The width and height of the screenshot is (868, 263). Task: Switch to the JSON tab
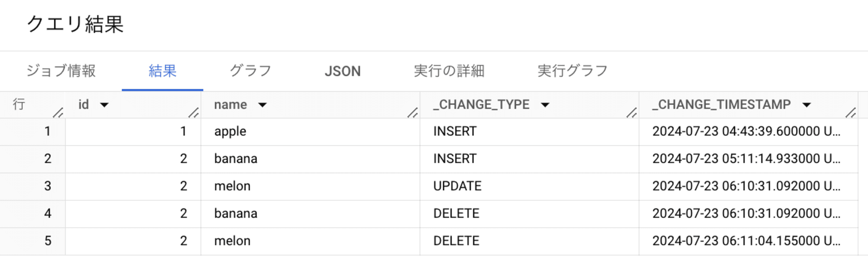coord(342,71)
